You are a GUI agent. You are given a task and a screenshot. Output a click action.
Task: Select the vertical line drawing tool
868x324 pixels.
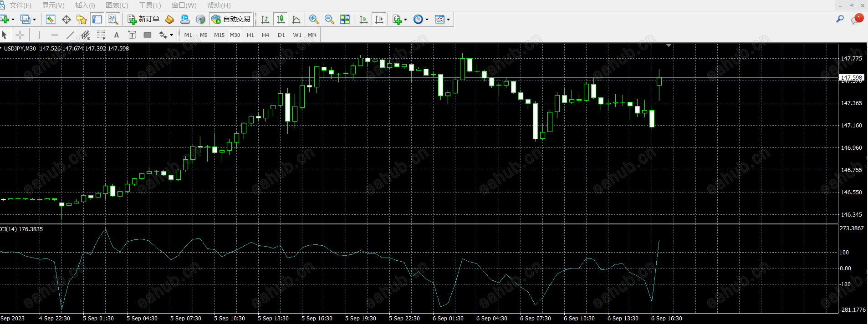pyautogui.click(x=39, y=35)
